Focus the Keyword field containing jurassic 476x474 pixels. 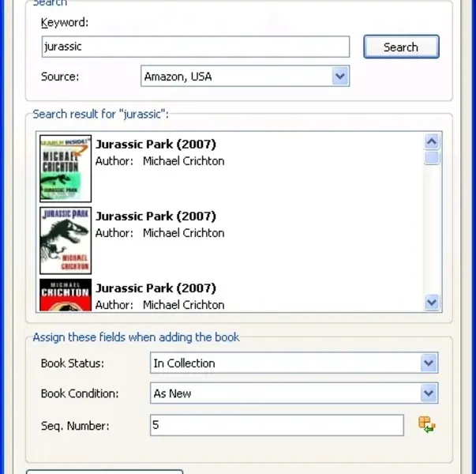click(x=196, y=47)
